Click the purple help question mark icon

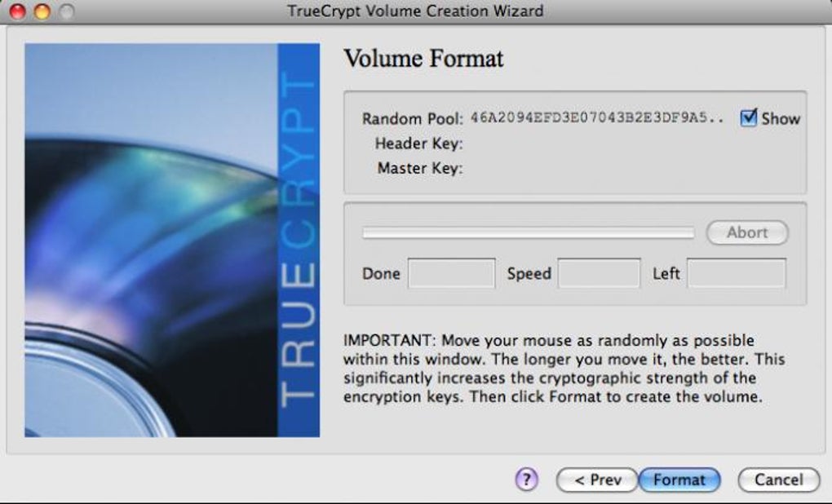pyautogui.click(x=526, y=480)
